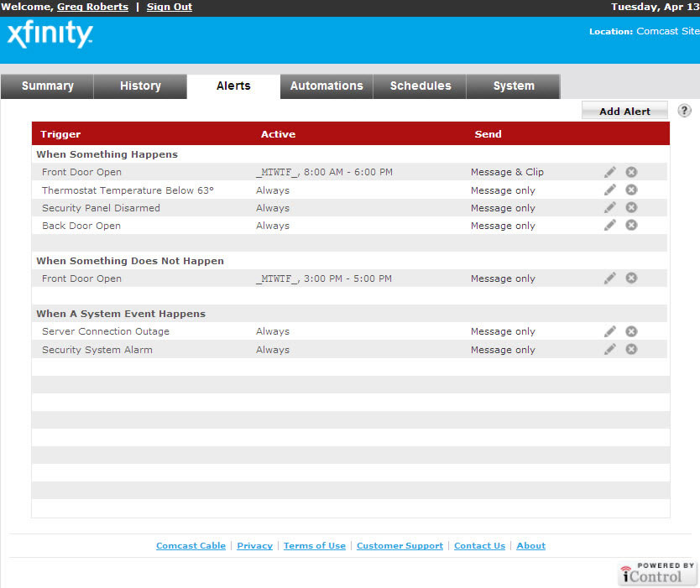The image size is (700, 588).
Task: Click the Xfinity logo
Action: pyautogui.click(x=50, y=35)
